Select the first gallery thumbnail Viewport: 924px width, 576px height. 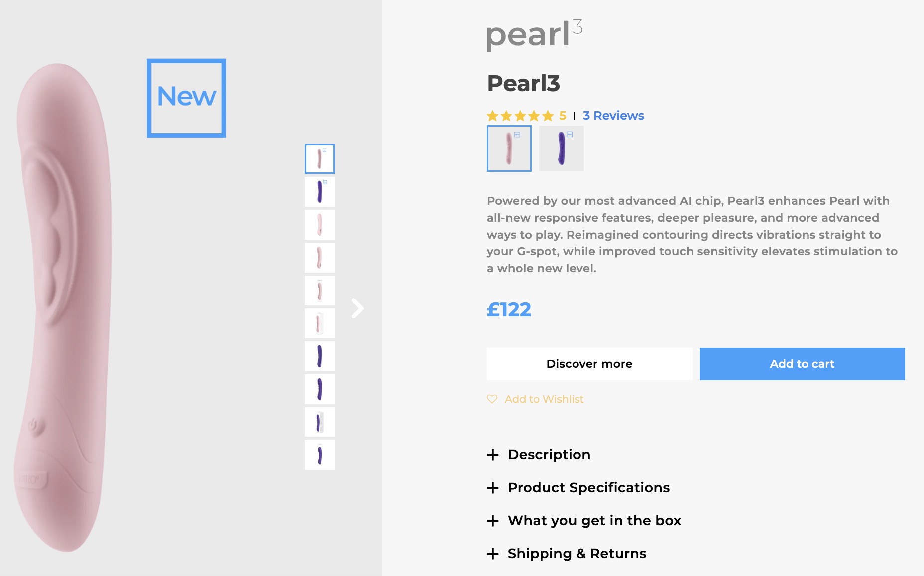pyautogui.click(x=319, y=159)
